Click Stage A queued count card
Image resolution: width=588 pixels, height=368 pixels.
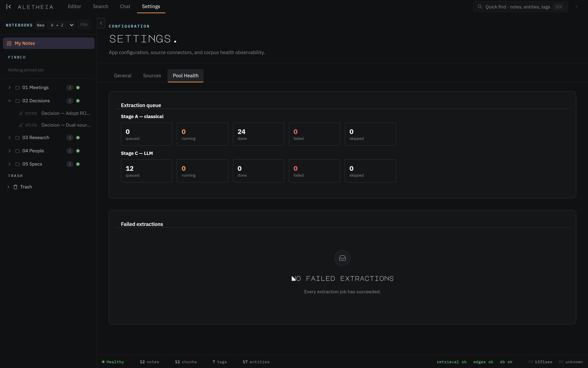146,134
